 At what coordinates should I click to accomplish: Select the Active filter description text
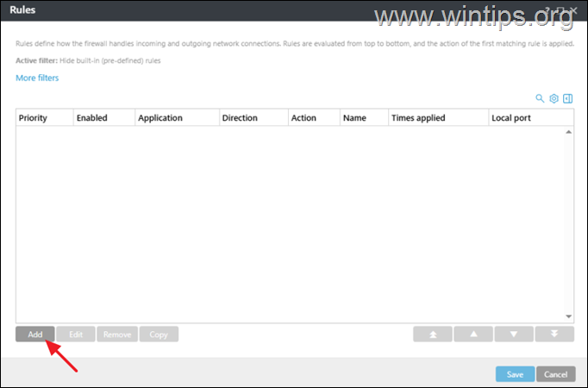coord(88,60)
